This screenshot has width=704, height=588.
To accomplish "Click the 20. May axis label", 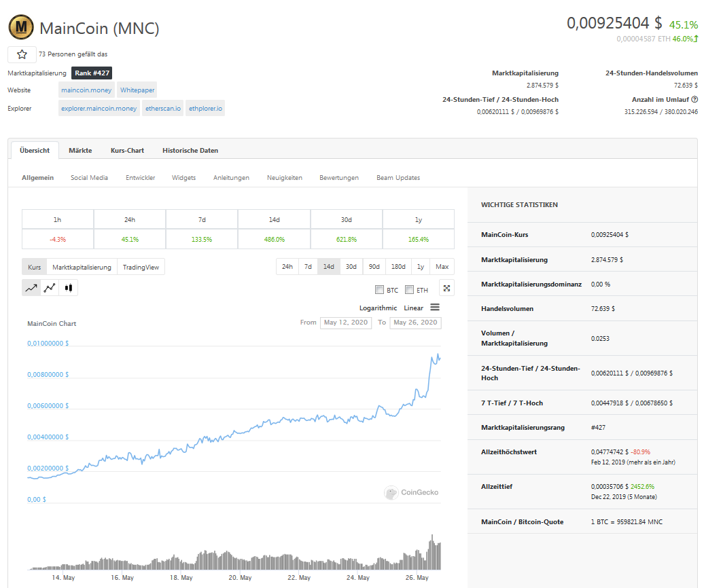I will (x=240, y=577).
